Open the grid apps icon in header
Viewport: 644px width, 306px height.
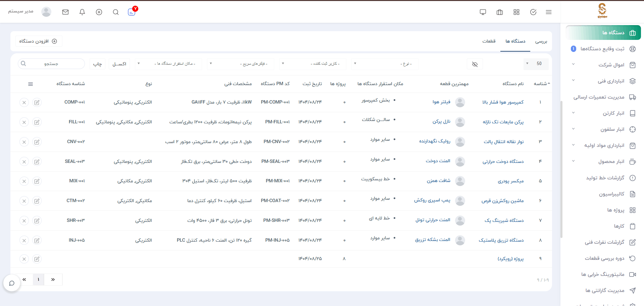click(x=516, y=12)
